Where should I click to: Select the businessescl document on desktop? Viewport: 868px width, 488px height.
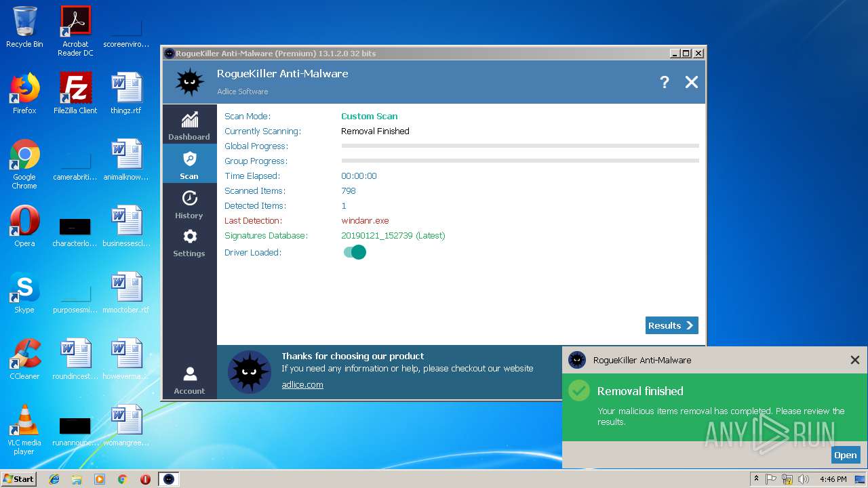point(126,226)
